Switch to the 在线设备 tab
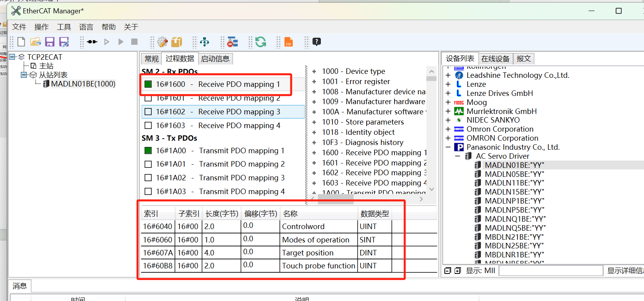The height and width of the screenshot is (301, 644). 495,59
